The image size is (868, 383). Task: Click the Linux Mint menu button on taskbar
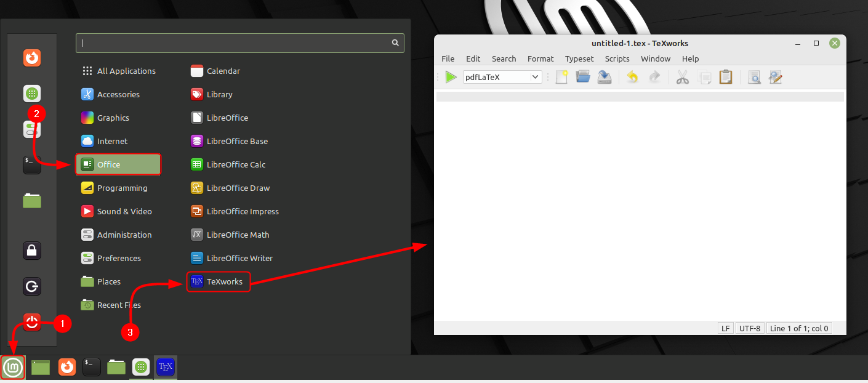pos(13,368)
